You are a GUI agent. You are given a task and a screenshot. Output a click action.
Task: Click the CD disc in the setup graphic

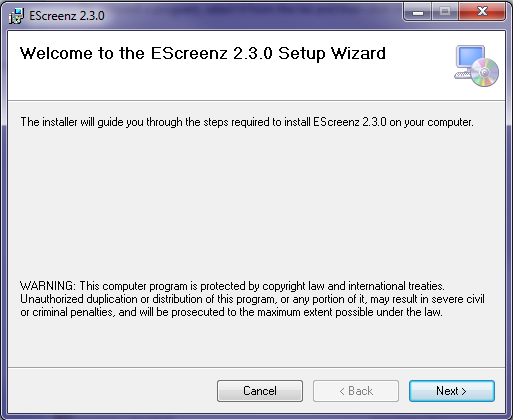485,72
